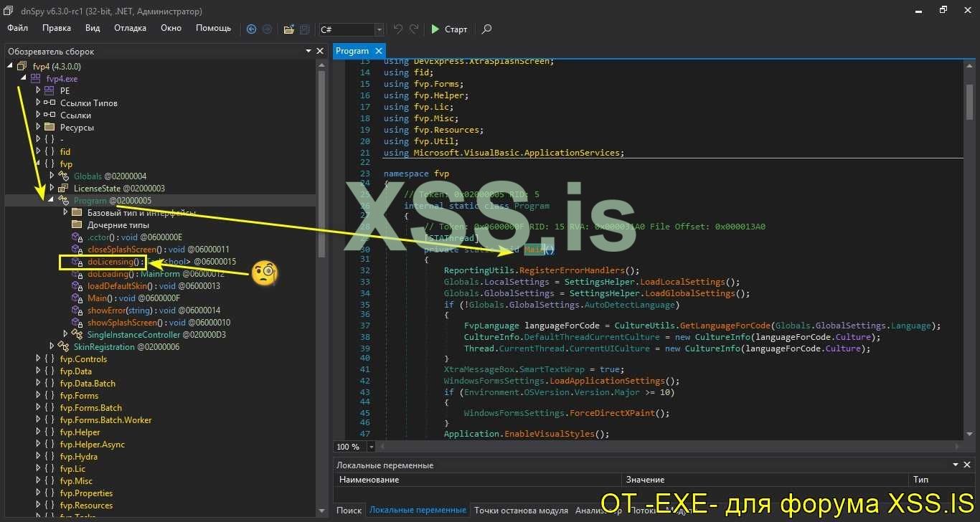Click the LicenseState enum icon
Viewport: 980px width, 522px height.
(62, 189)
